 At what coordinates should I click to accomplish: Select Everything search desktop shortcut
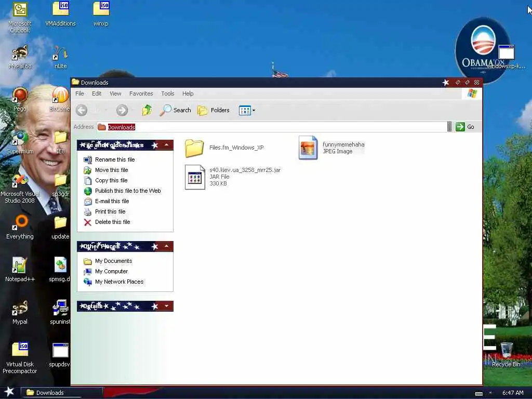20,228
